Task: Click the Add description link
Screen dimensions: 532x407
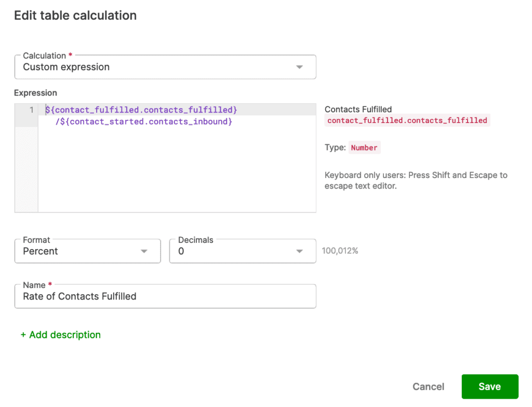Action: [x=61, y=335]
